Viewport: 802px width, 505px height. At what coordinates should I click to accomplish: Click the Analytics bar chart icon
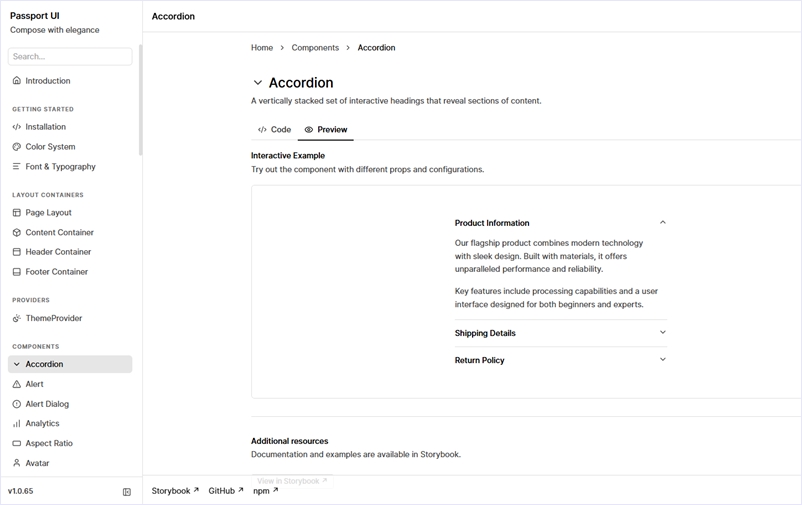(16, 424)
